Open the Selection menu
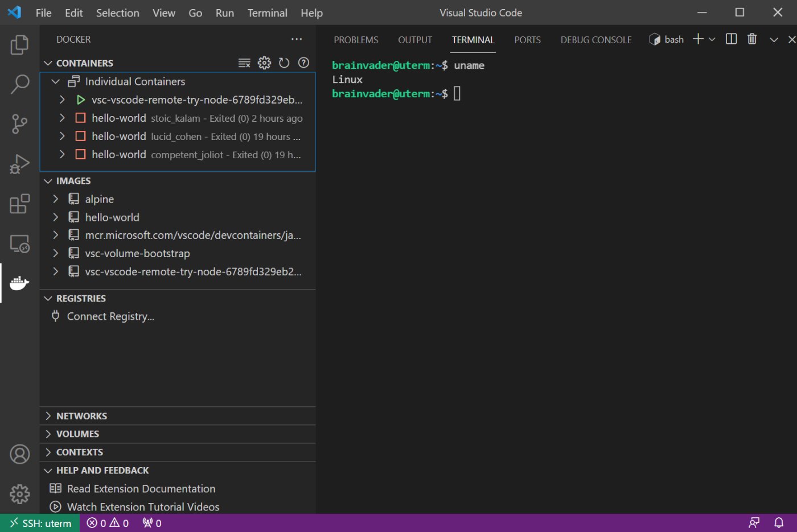The height and width of the screenshot is (532, 797). (x=117, y=13)
